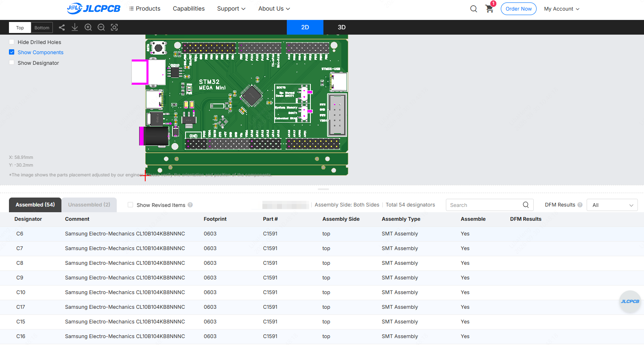
Task: Select the Unassembled (2) tab
Action: (x=89, y=205)
